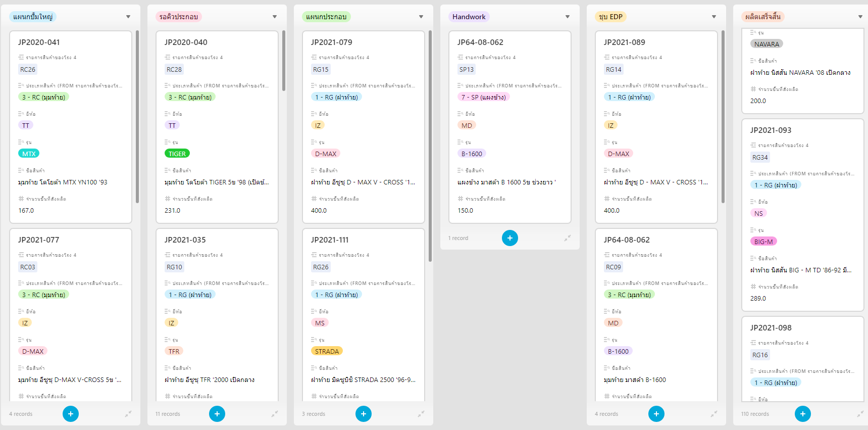Click the SP13 linked record chip
This screenshot has height=430, width=868.
pos(467,69)
